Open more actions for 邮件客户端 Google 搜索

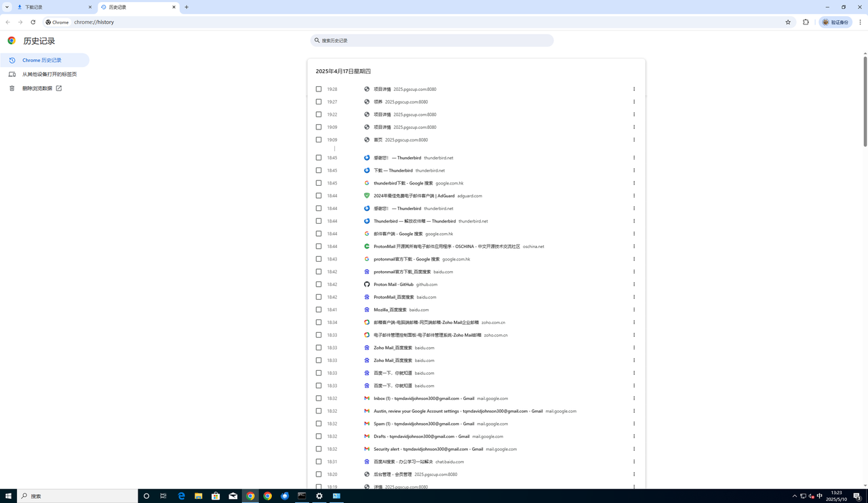(634, 234)
